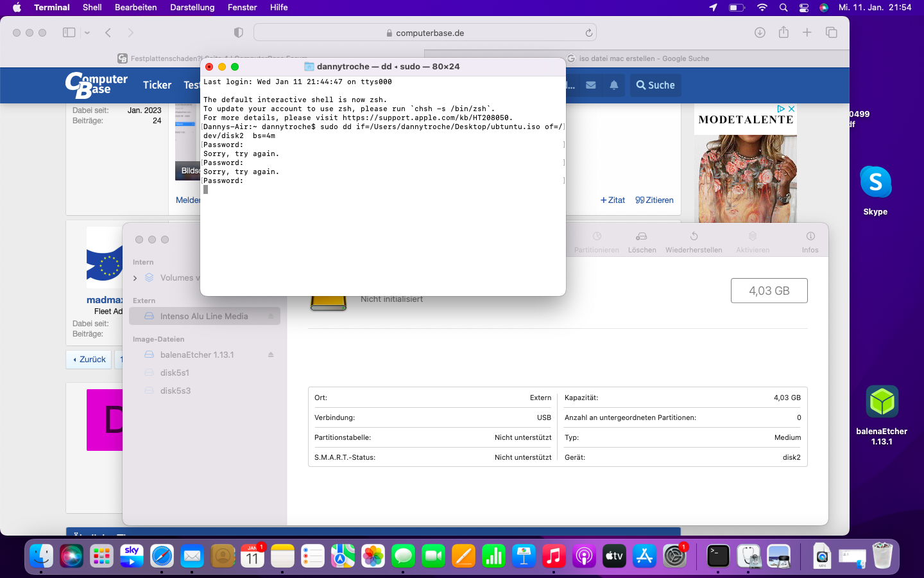Toggle Safari sidebar
Image resolution: width=924 pixels, height=578 pixels.
(69, 33)
